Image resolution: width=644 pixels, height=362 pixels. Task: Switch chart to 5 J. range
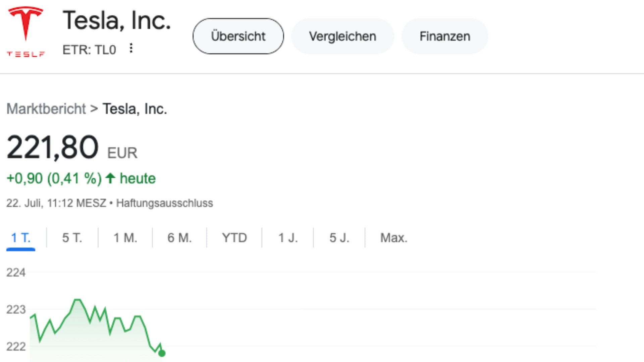[x=339, y=238]
